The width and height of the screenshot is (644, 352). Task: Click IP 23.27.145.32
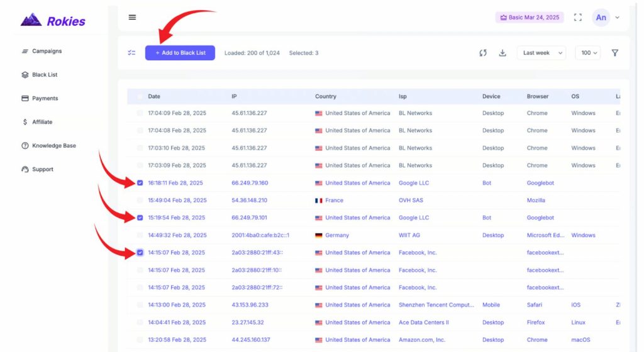(x=248, y=323)
